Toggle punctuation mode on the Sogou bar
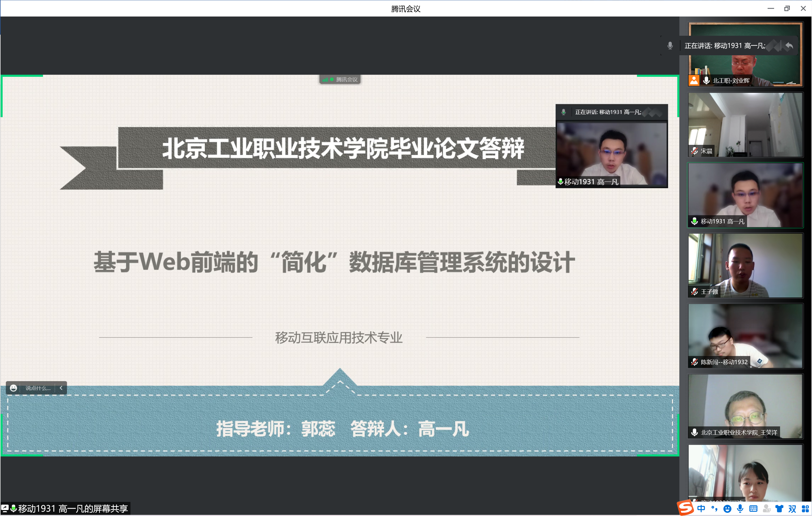The width and height of the screenshot is (812, 516). point(714,509)
